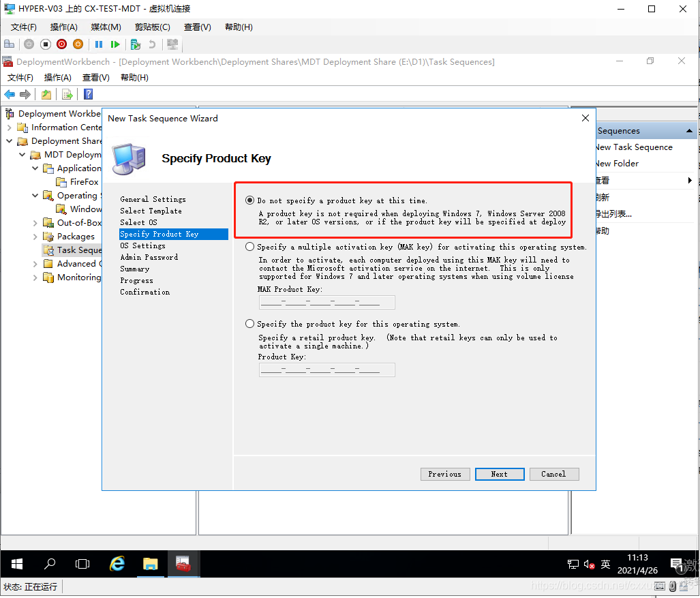Select Specify the product key for this OS
700x598 pixels.
click(250, 324)
